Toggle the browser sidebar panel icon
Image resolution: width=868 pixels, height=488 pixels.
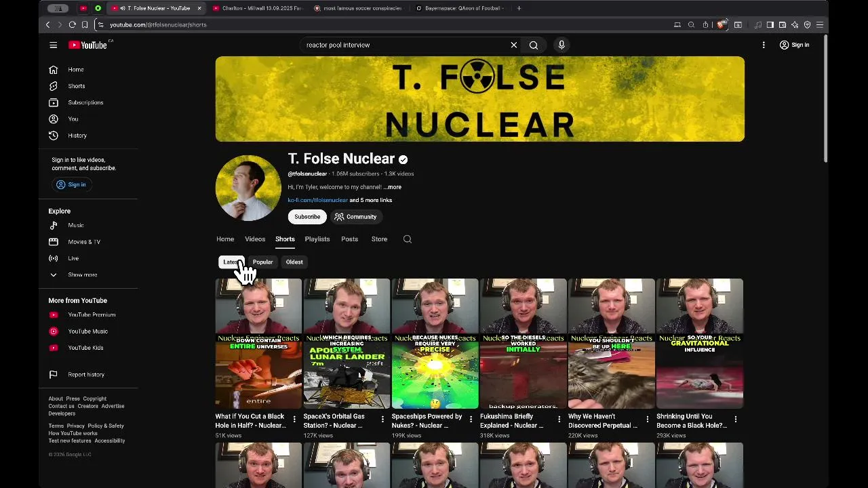(770, 24)
